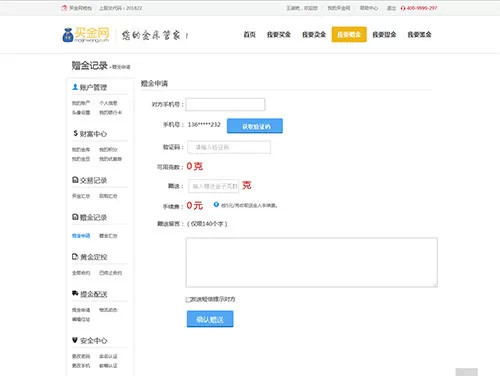Screen dimensions: 500x376
Task: Click the truck icon beside 提金配送
Action: tap(75, 293)
